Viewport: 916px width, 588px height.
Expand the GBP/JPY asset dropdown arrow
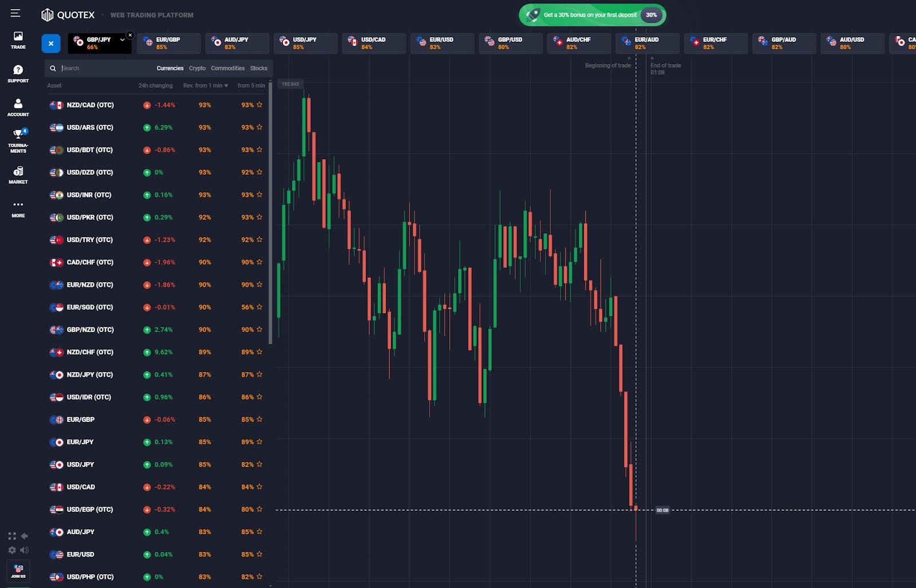click(122, 40)
